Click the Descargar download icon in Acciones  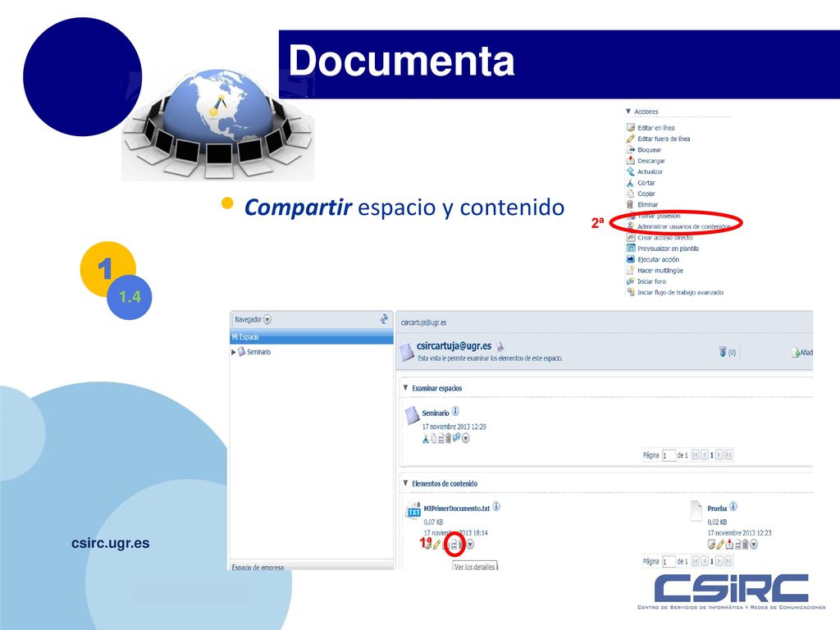pos(631,161)
